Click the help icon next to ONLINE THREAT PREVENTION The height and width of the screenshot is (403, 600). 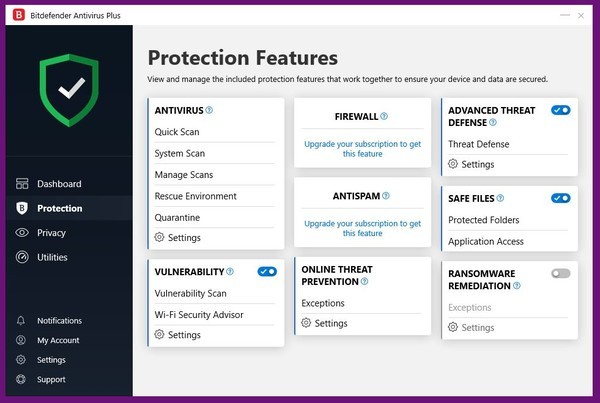coord(364,281)
